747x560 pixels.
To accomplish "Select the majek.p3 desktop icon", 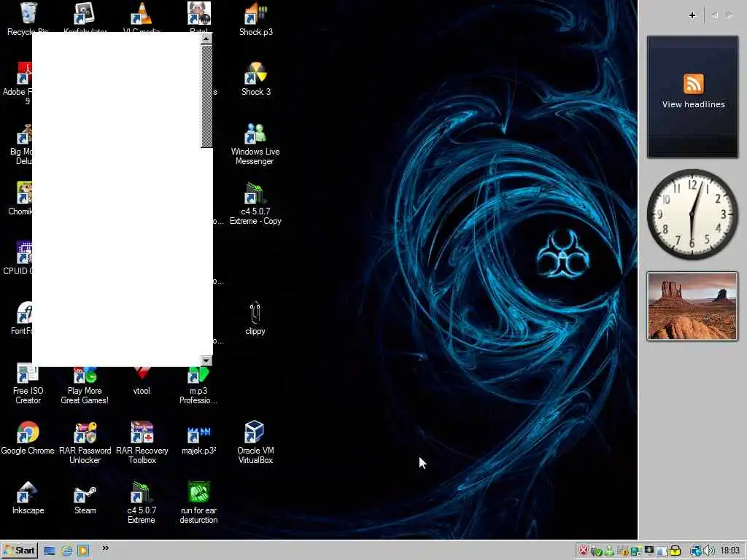I will (x=198, y=439).
